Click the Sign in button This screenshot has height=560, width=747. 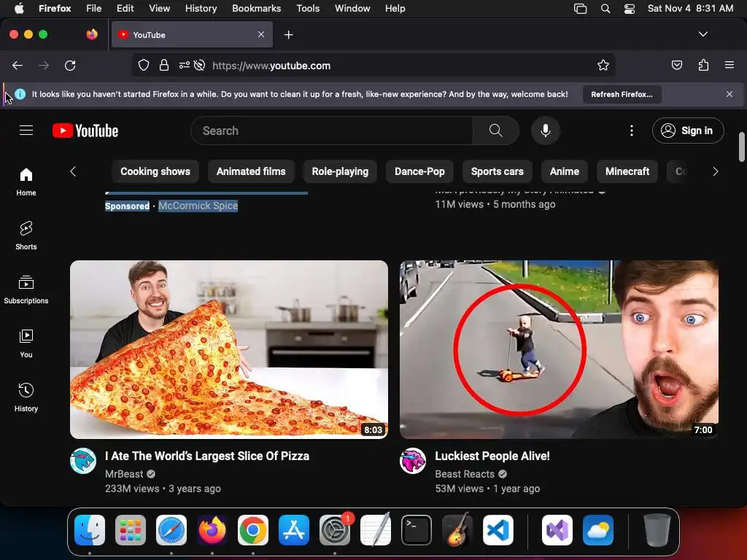pyautogui.click(x=688, y=131)
